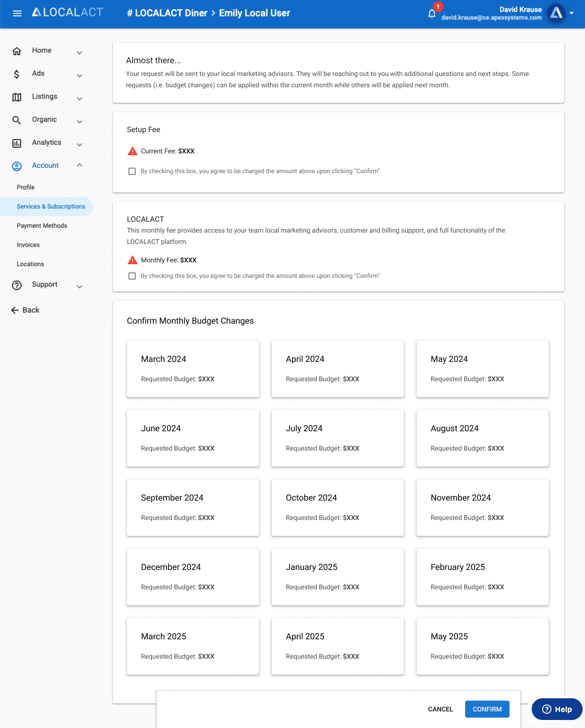Check the Setup Fee agreement checkbox
This screenshot has width=585, height=728.
(132, 171)
